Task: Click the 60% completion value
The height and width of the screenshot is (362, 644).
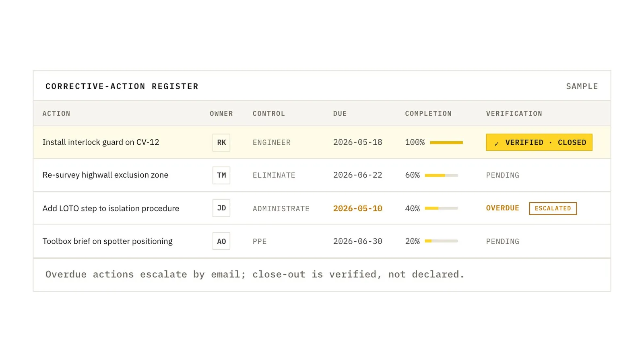Action: (x=413, y=175)
